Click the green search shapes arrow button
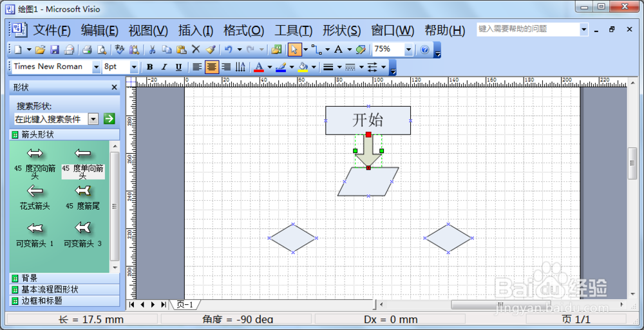 click(x=109, y=119)
